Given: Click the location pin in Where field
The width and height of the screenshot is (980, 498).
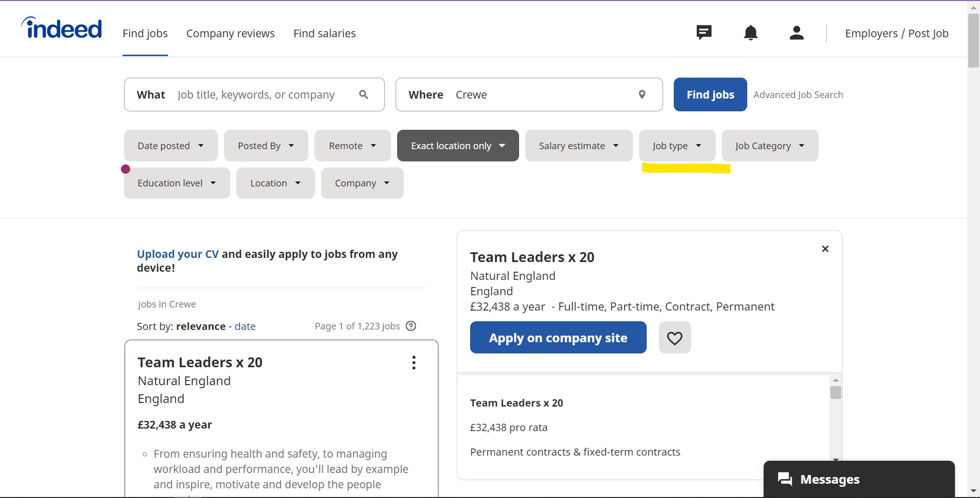Looking at the screenshot, I should pos(642,94).
